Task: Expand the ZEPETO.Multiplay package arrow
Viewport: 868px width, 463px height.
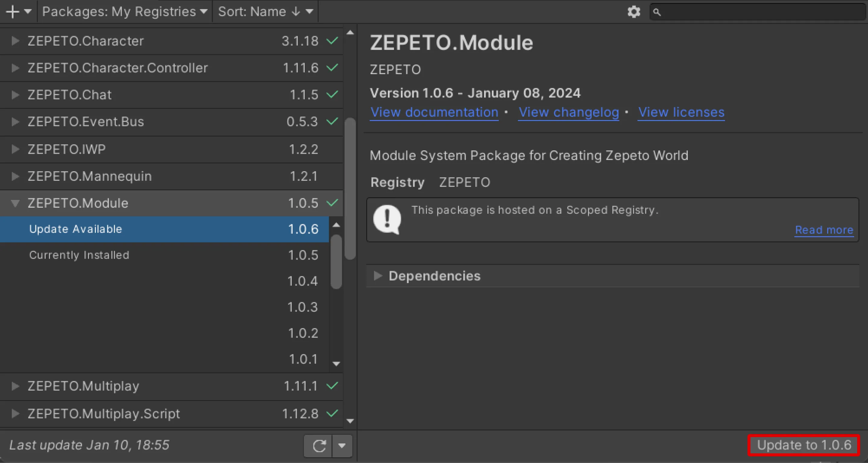Action: point(15,386)
